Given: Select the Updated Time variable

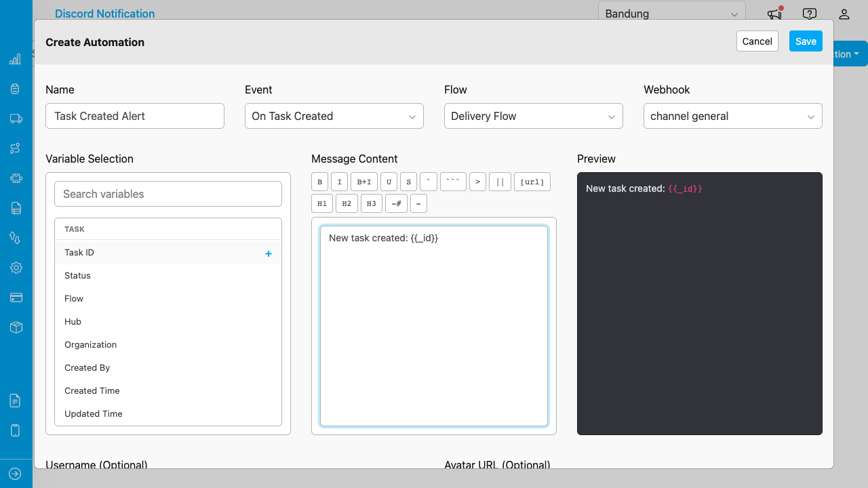Looking at the screenshot, I should click(x=168, y=414).
